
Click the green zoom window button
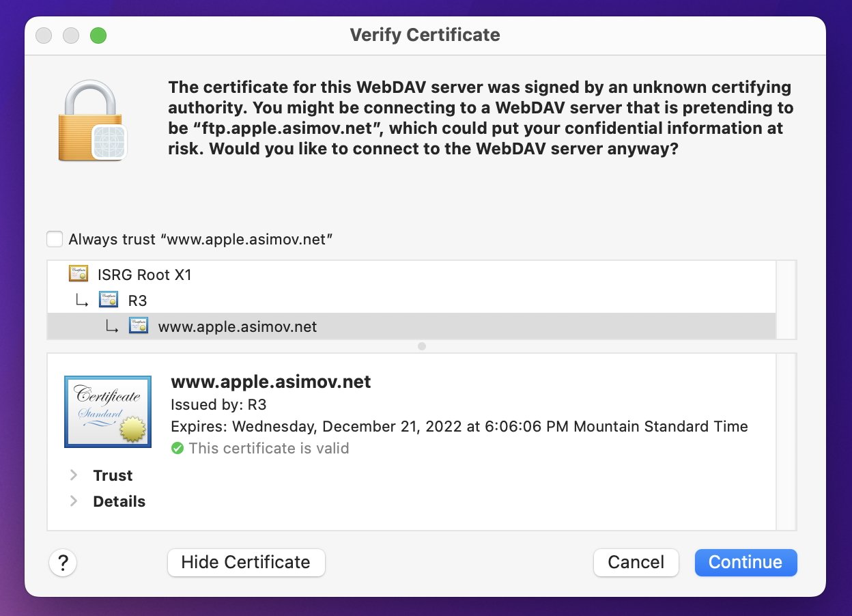coord(98,36)
